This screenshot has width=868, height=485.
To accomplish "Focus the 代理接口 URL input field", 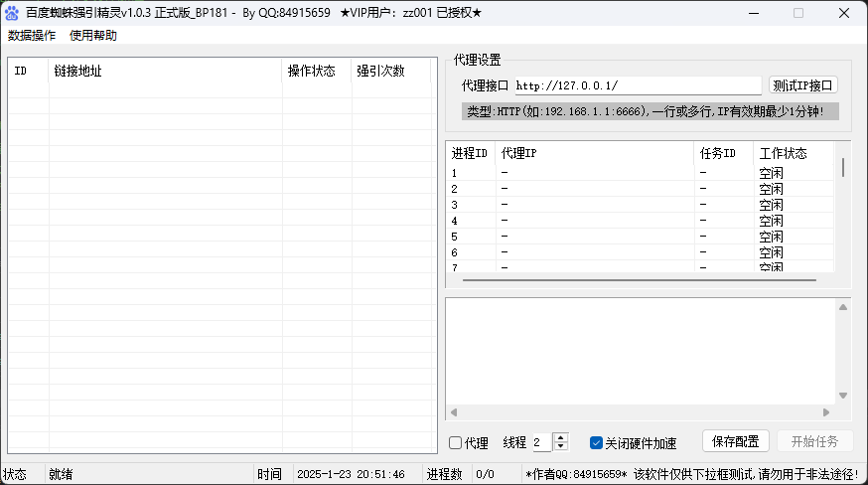I will (x=639, y=85).
